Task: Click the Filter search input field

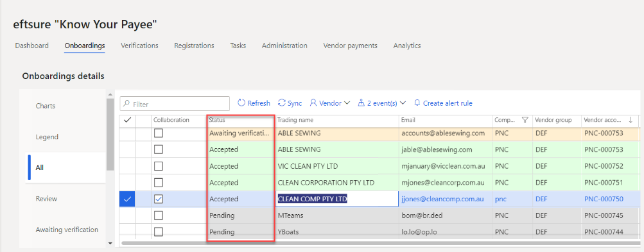Action: coord(175,105)
